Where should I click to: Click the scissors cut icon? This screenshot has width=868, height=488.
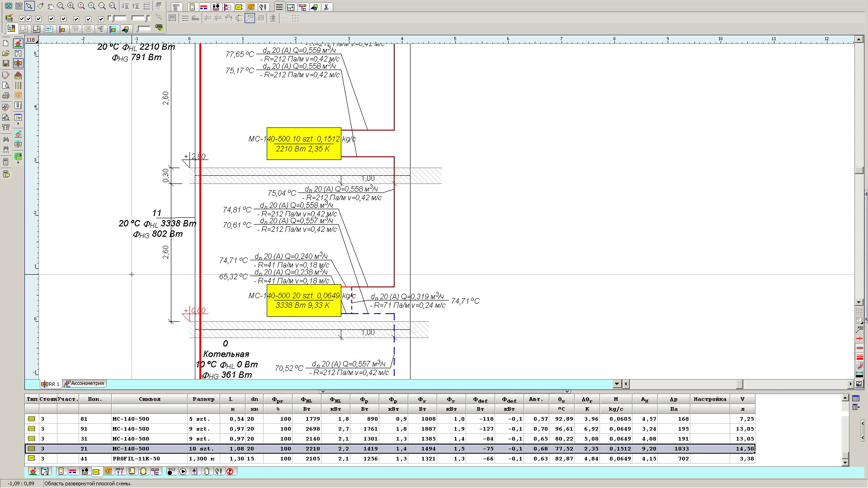tap(325, 7)
